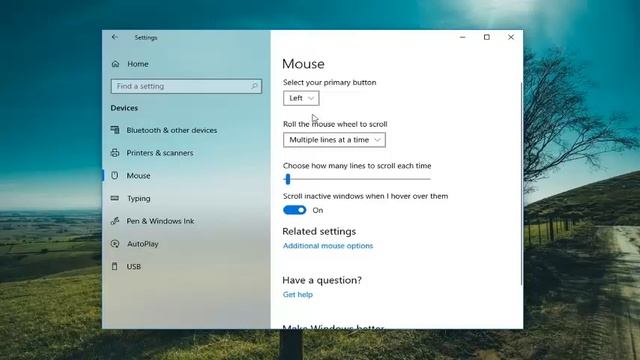The height and width of the screenshot is (360, 640).
Task: Click the settings page vertical scrollbar
Action: pyautogui.click(x=521, y=184)
